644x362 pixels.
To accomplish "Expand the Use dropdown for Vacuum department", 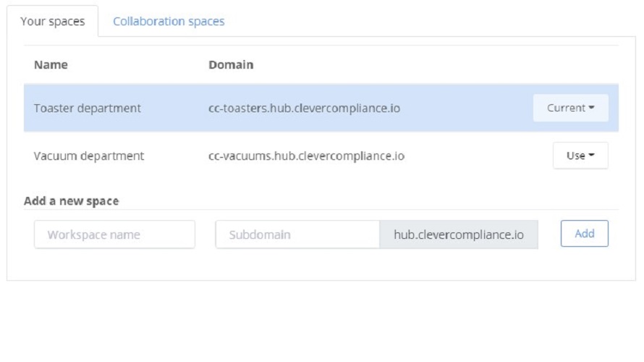I will coord(580,156).
